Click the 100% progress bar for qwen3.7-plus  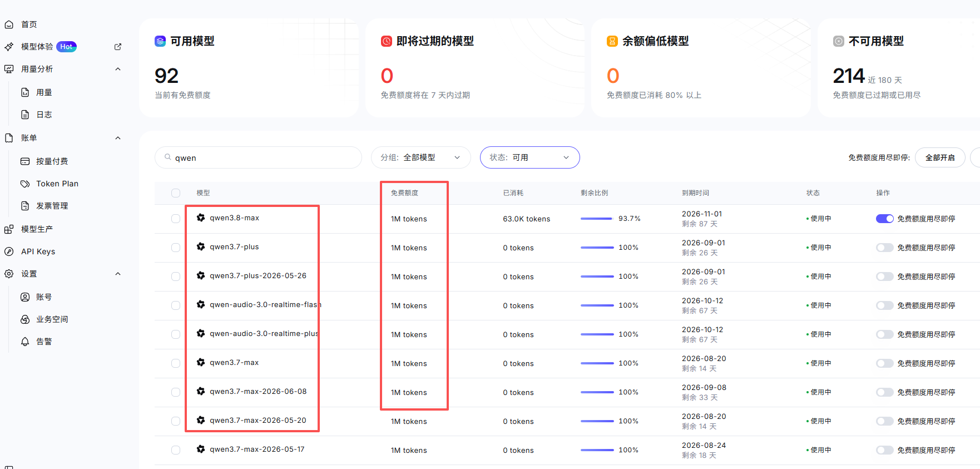(596, 248)
